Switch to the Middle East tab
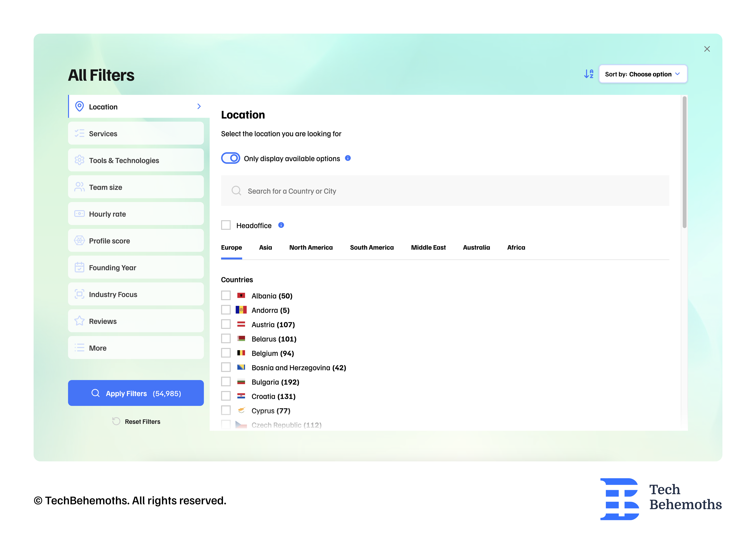The image size is (756, 537). click(x=428, y=247)
